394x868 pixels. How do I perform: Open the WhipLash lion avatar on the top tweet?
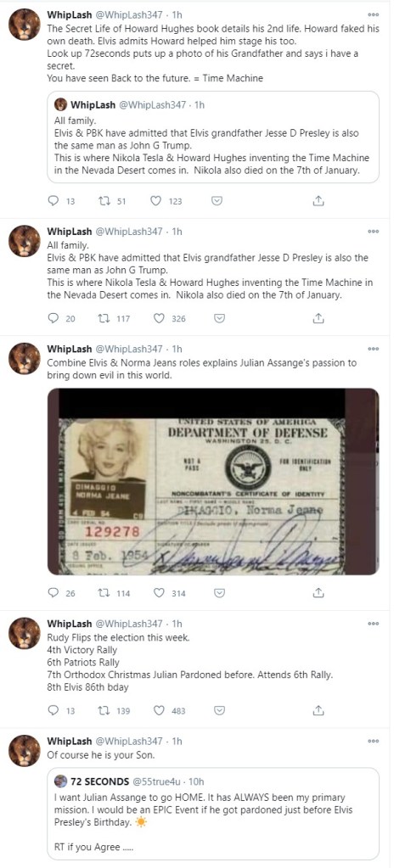click(x=25, y=25)
